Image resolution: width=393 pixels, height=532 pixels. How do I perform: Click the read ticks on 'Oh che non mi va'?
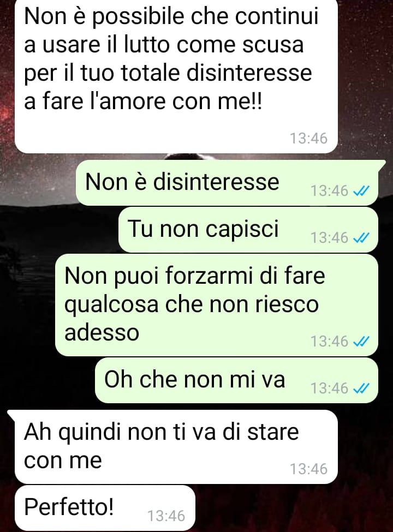click(x=361, y=388)
